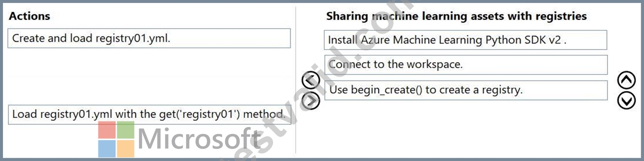The width and height of the screenshot is (644, 161).
Task: Click 'Sharing machine learning assets with registries' heading
Action: click(456, 16)
